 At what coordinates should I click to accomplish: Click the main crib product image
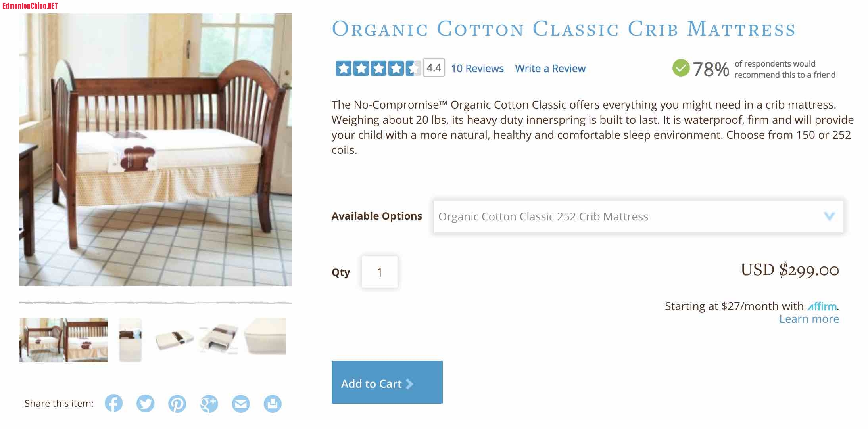click(156, 150)
